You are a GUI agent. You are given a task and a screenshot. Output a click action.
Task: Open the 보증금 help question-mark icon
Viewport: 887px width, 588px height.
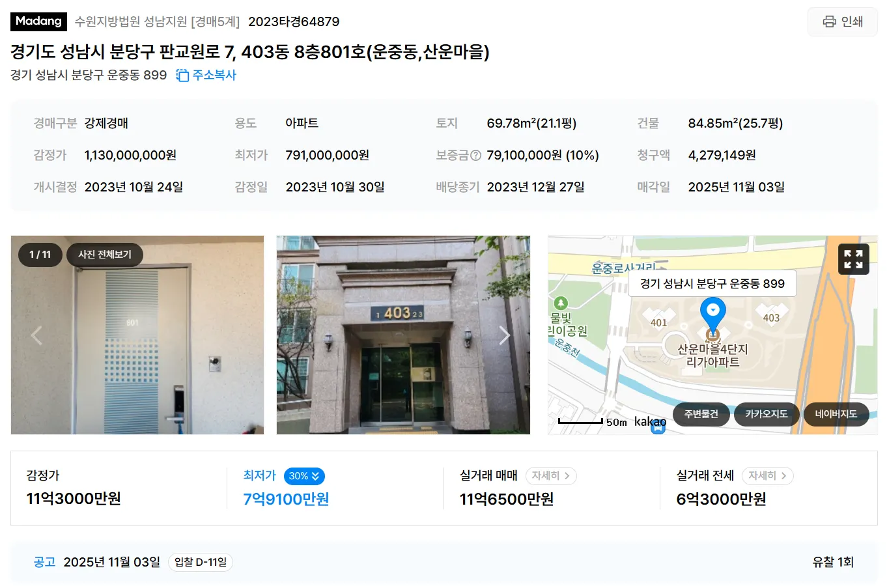pyautogui.click(x=475, y=156)
